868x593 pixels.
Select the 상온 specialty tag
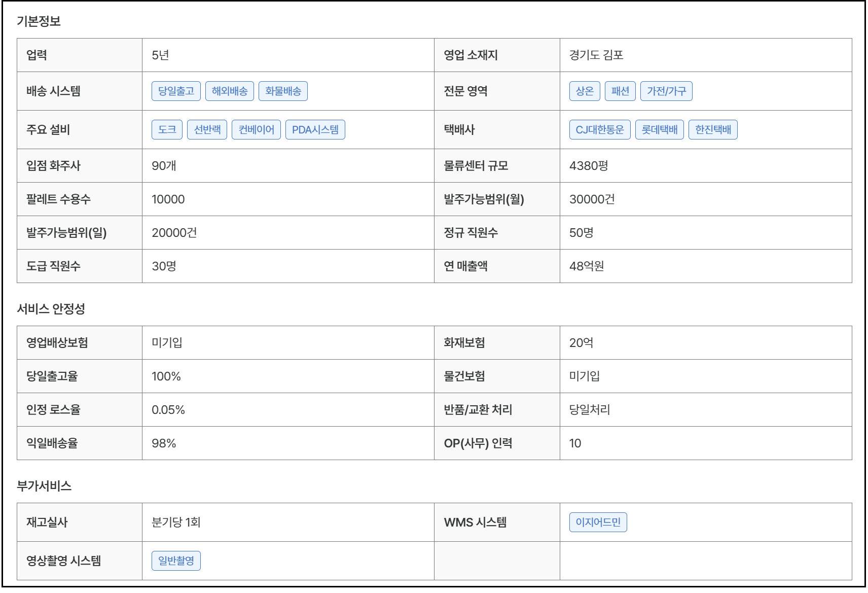pos(585,91)
